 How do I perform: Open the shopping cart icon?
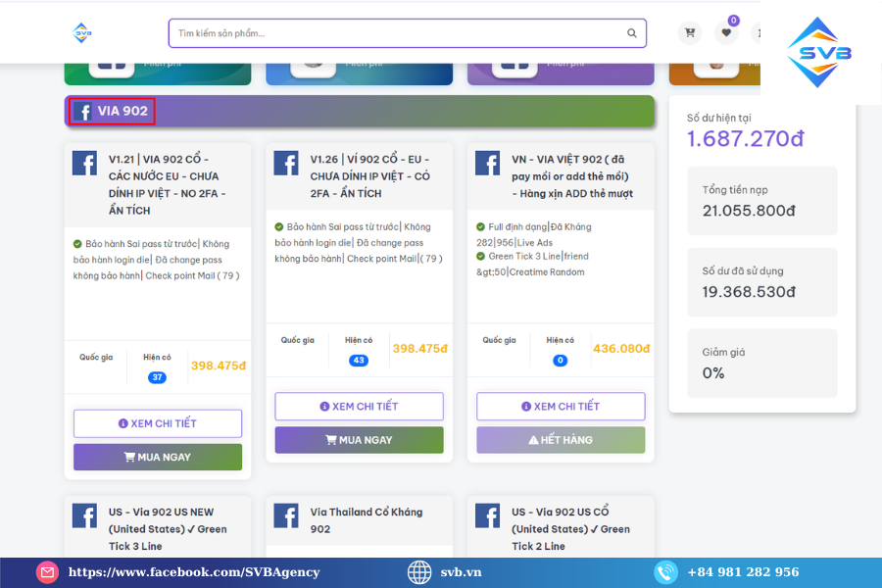(x=690, y=32)
